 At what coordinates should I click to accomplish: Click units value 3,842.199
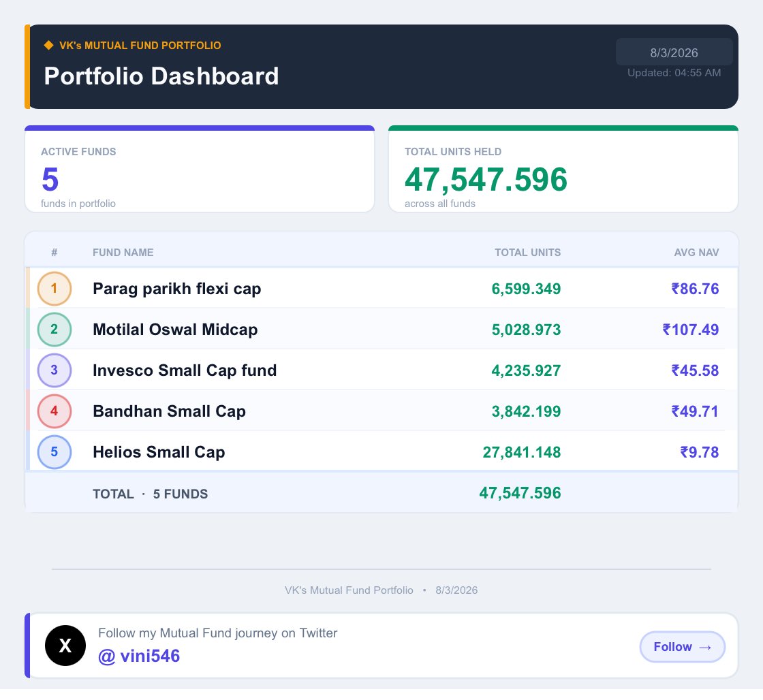click(x=526, y=411)
